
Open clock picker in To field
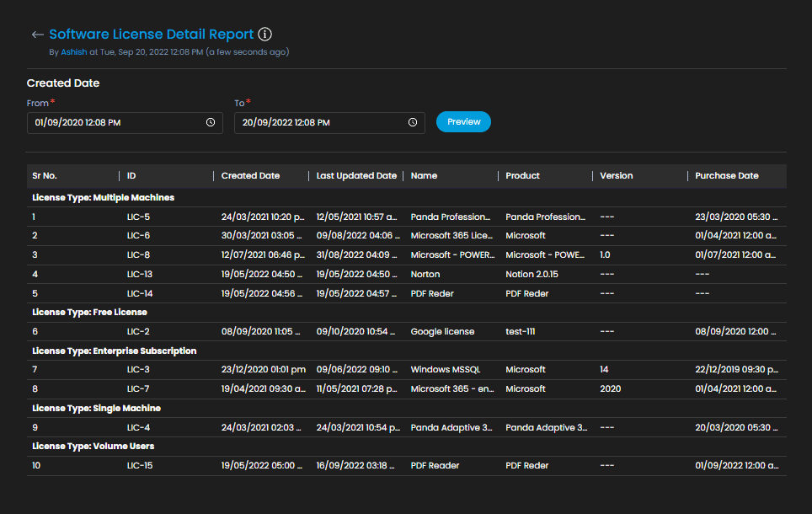(412, 122)
